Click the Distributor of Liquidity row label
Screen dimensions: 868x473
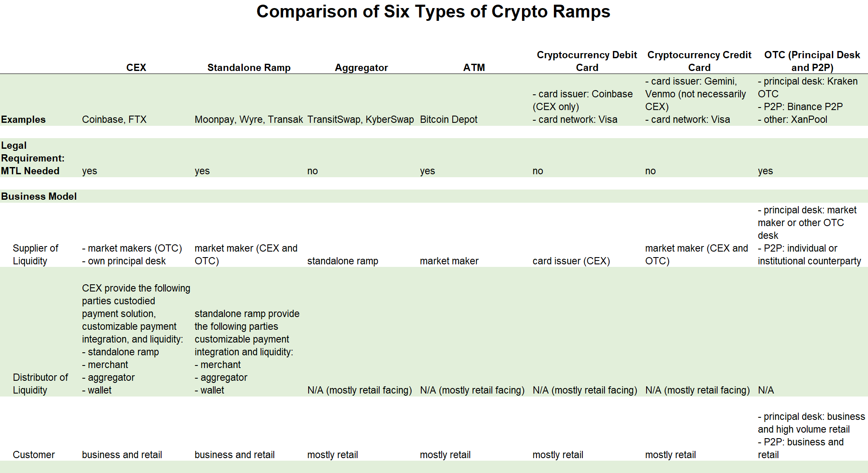(40, 384)
